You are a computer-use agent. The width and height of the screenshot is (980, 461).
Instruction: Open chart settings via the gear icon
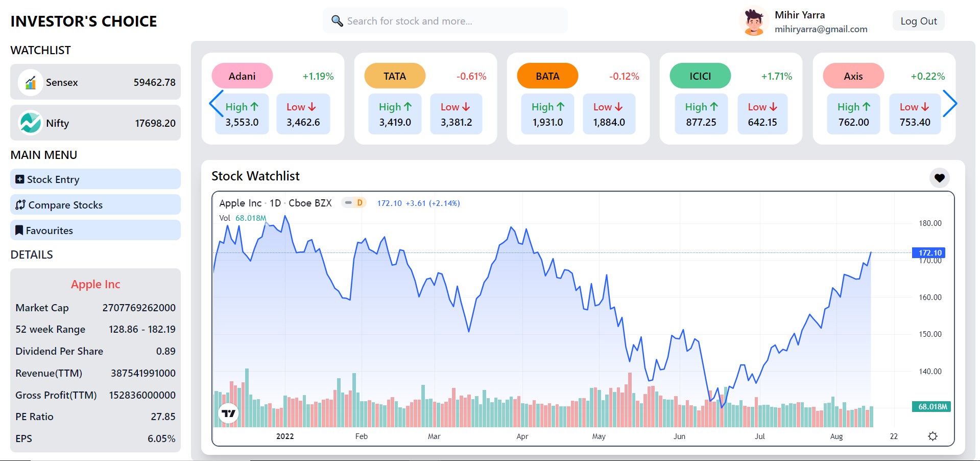point(933,436)
